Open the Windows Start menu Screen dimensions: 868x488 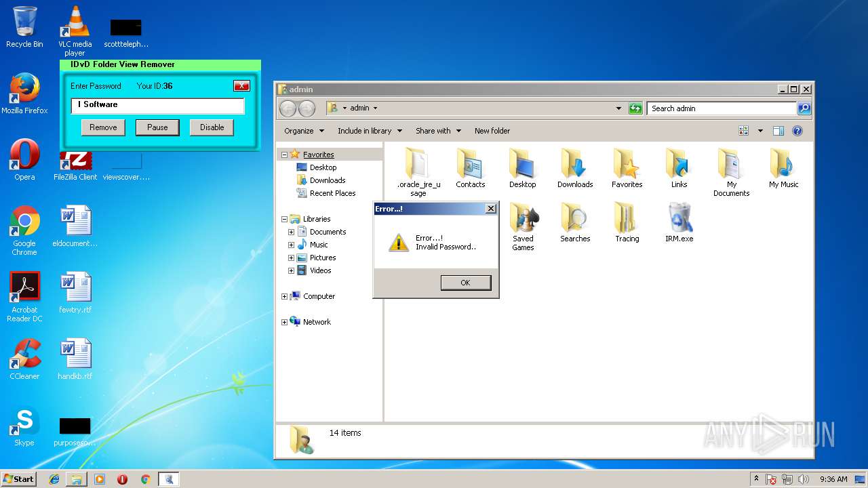(x=18, y=479)
